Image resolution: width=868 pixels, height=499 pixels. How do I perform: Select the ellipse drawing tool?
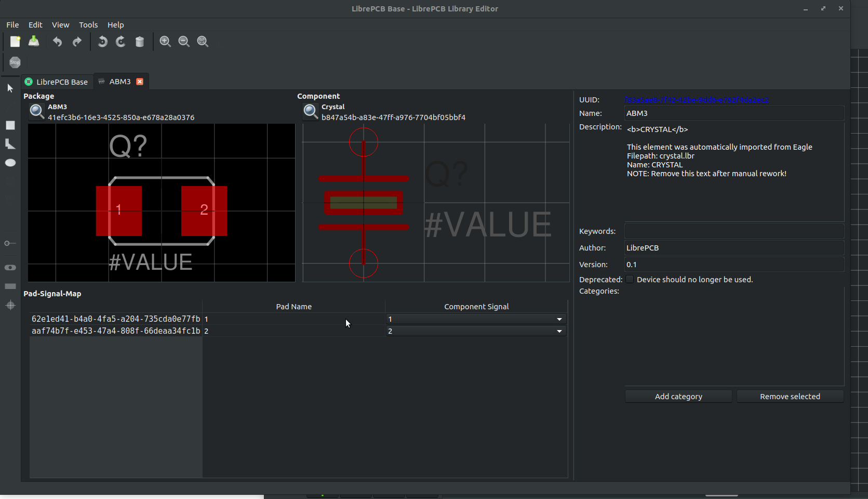pos(10,163)
